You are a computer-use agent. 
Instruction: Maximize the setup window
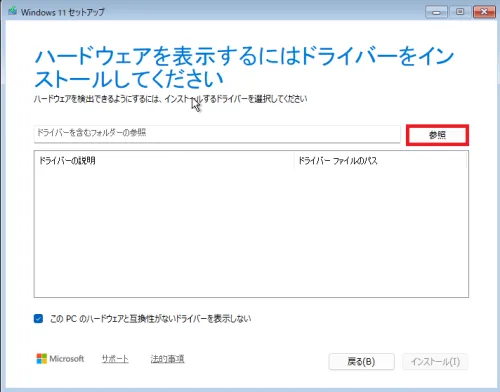[460, 12]
